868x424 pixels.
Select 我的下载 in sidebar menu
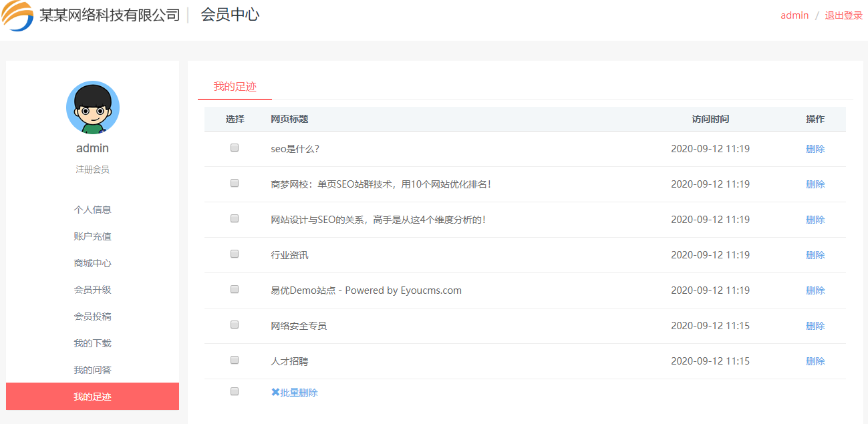click(x=92, y=343)
